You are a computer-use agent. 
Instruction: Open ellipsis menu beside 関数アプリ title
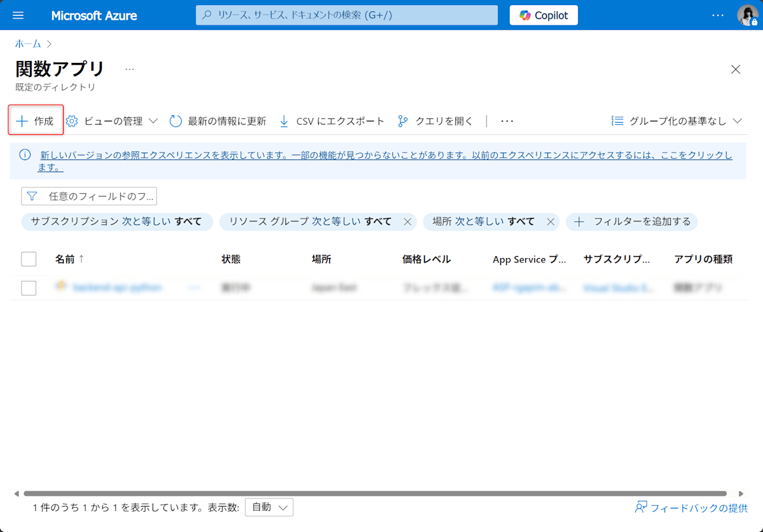tap(130, 69)
